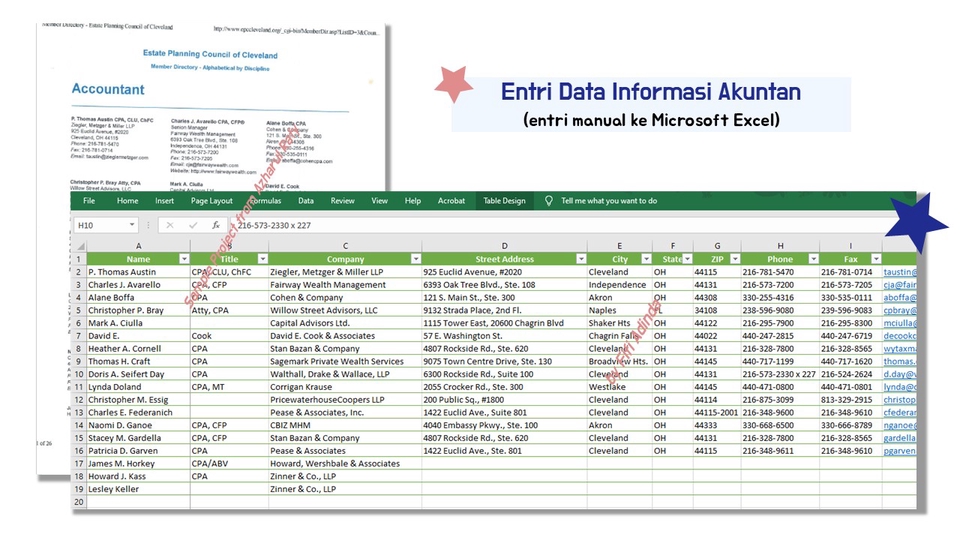Screen dimensions: 960x540
Task: Open the Name column filter dropdown
Action: 184,259
